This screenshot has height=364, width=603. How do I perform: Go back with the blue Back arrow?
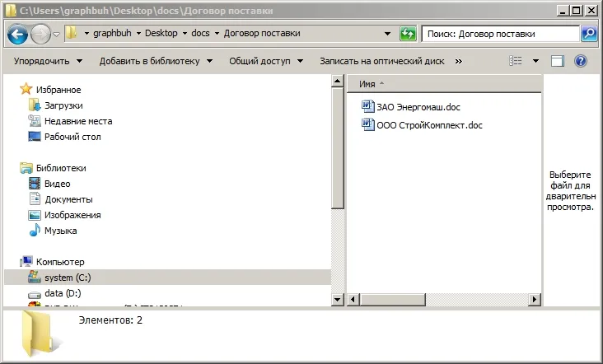pyautogui.click(x=17, y=34)
